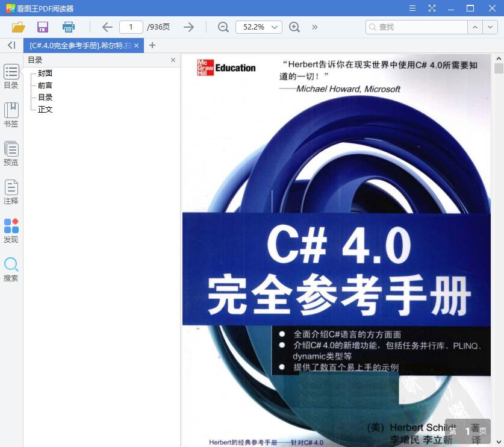Jump to 封面 in the outline tree
This screenshot has width=504, height=447.
click(45, 73)
